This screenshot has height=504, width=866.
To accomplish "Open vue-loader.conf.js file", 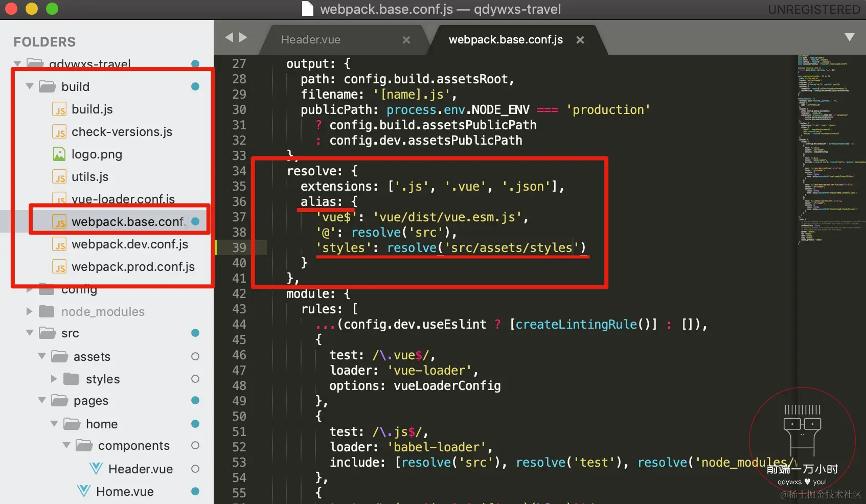I will (123, 199).
